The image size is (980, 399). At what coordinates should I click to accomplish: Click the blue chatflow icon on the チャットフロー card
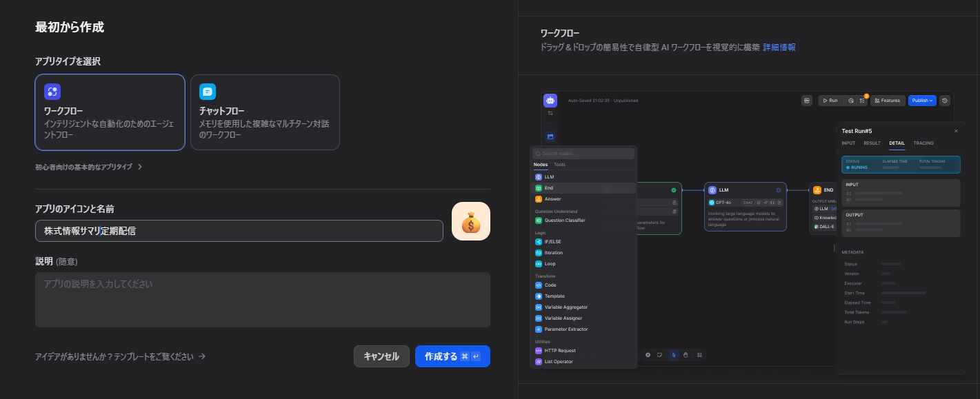point(208,92)
